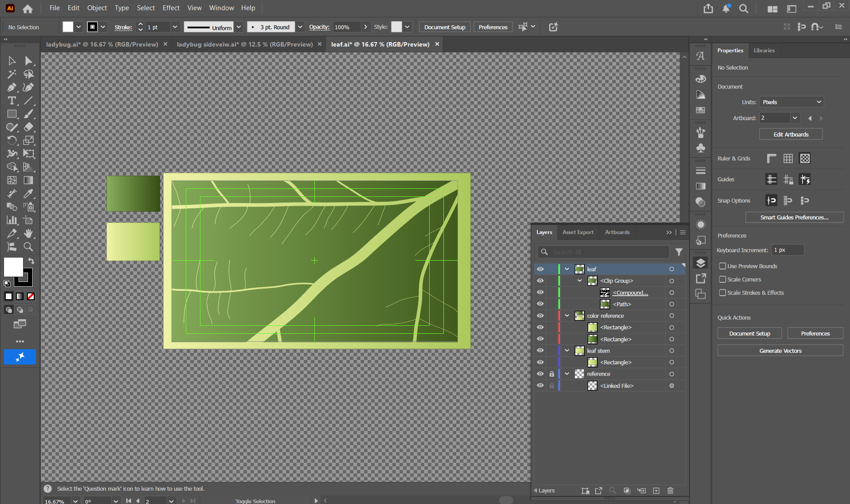Create new layer in Layers panel

[656, 491]
